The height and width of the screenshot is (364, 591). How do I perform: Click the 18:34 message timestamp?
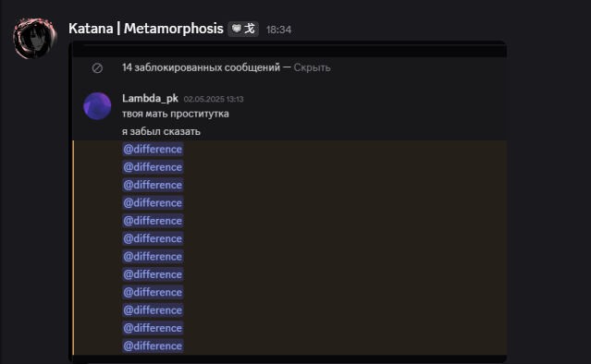click(x=278, y=30)
